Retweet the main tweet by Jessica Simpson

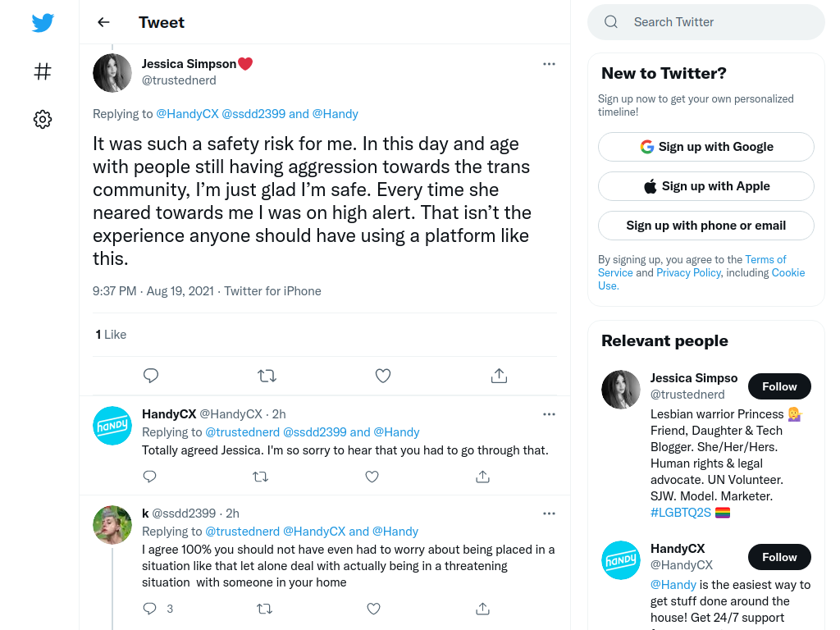267,376
